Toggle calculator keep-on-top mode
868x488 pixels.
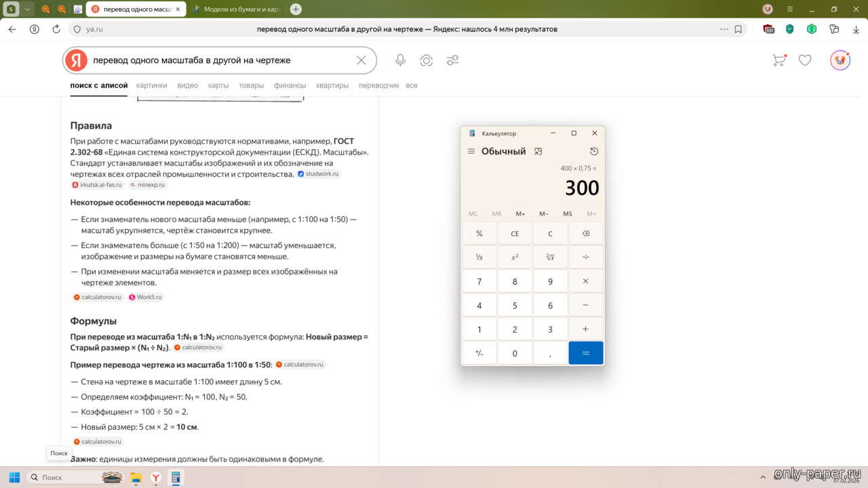(x=538, y=151)
